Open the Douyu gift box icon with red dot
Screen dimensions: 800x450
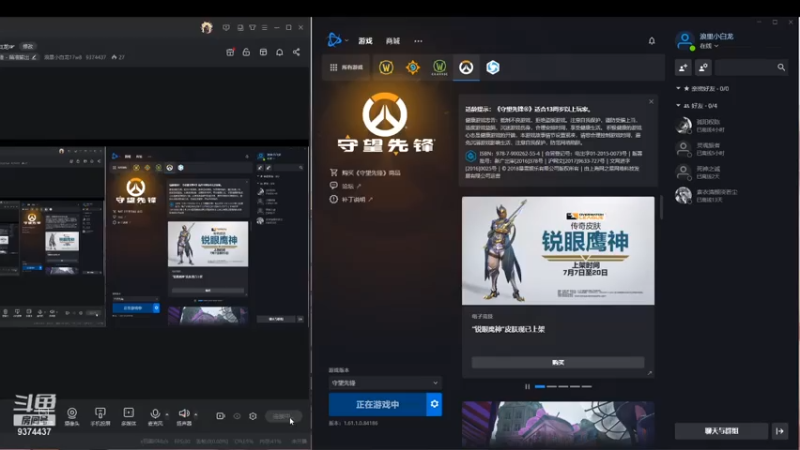click(x=230, y=52)
